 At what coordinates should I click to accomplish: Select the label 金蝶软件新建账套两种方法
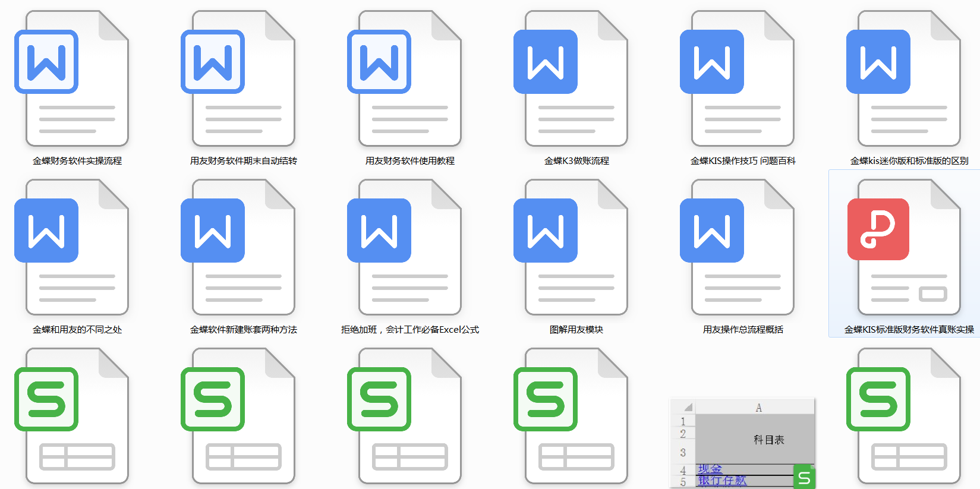click(x=244, y=330)
